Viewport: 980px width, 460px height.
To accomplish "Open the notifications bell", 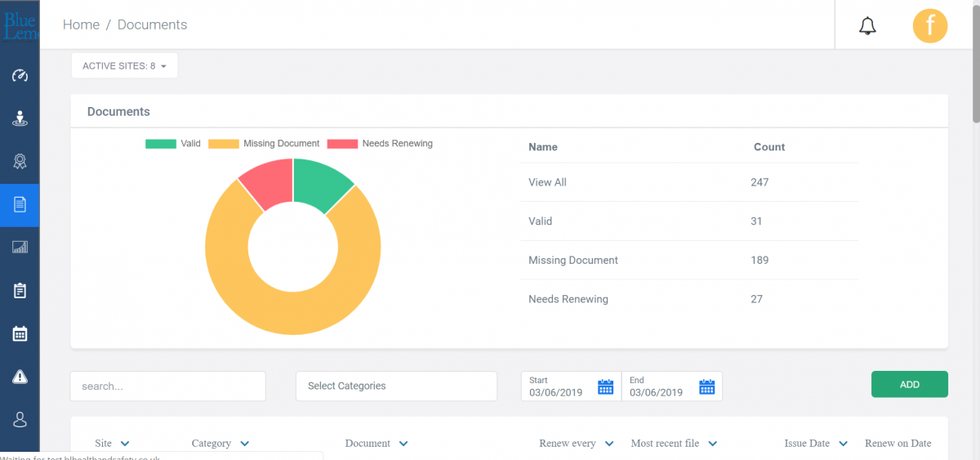I will [x=867, y=26].
